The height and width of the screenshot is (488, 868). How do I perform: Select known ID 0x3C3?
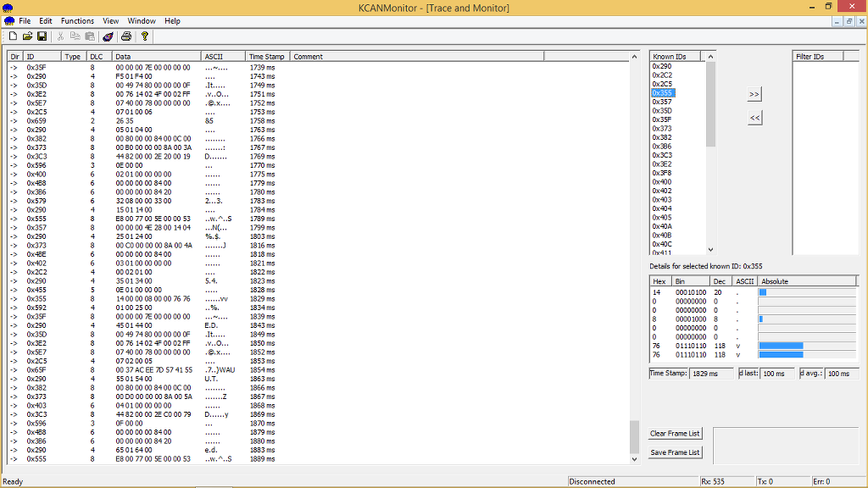(661, 155)
